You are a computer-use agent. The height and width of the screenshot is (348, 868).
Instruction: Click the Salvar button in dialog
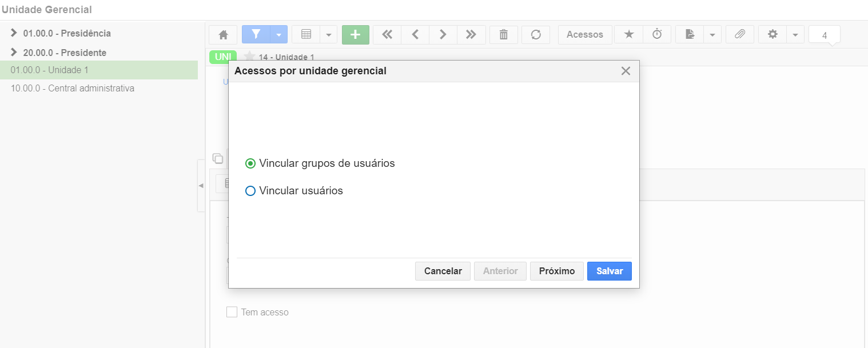(x=610, y=271)
